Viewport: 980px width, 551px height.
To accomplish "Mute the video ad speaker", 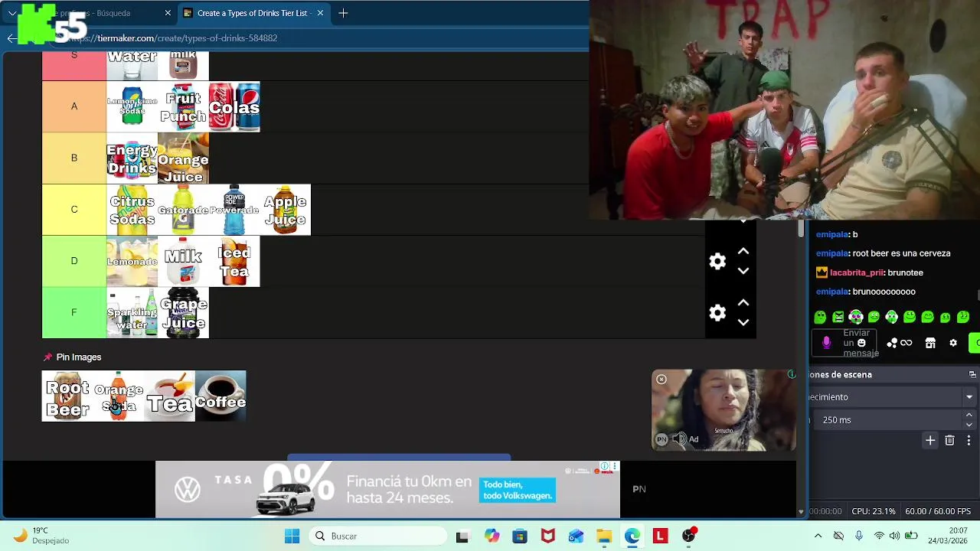I will pos(679,439).
